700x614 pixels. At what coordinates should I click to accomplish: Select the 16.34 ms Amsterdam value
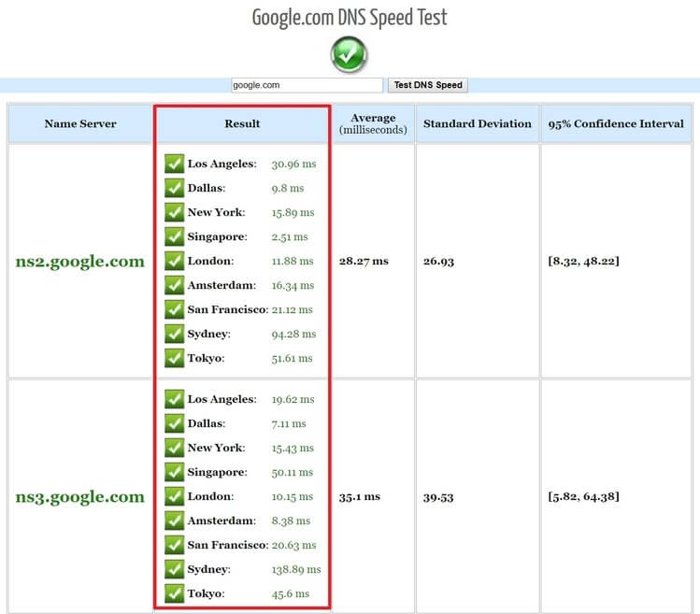click(293, 285)
